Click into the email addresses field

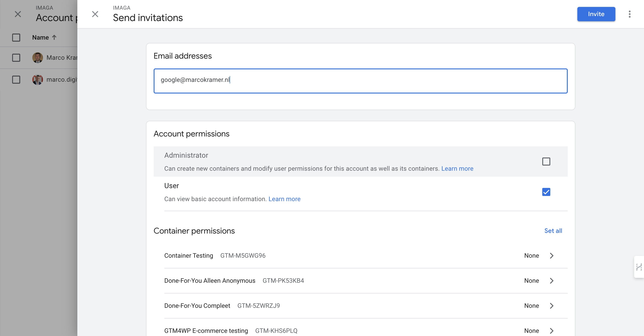click(360, 81)
